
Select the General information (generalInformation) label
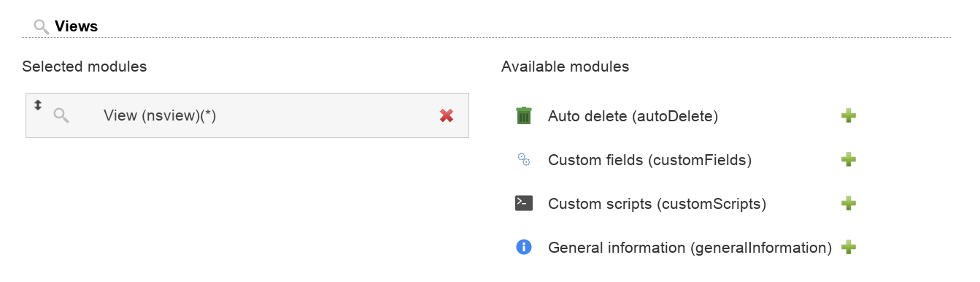tap(690, 247)
